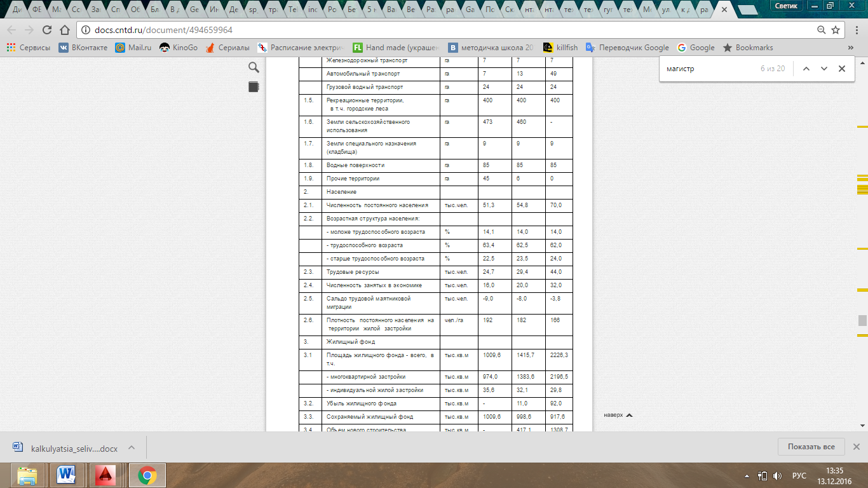Click the наверх link
The height and width of the screenshot is (488, 868).
[x=618, y=415]
